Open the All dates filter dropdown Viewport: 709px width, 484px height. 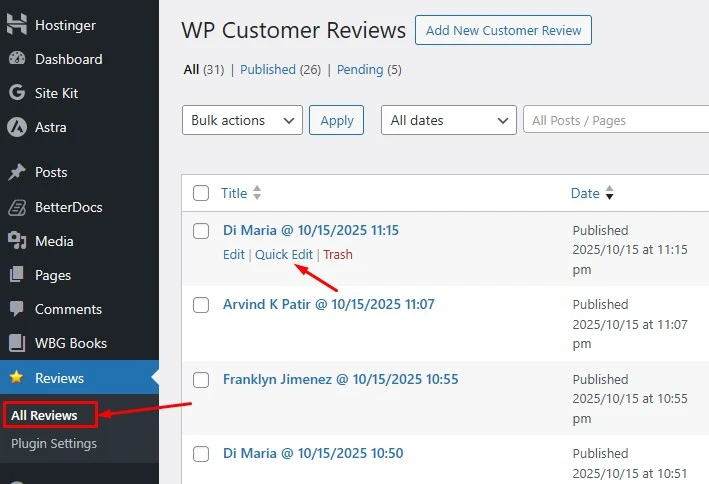click(449, 120)
